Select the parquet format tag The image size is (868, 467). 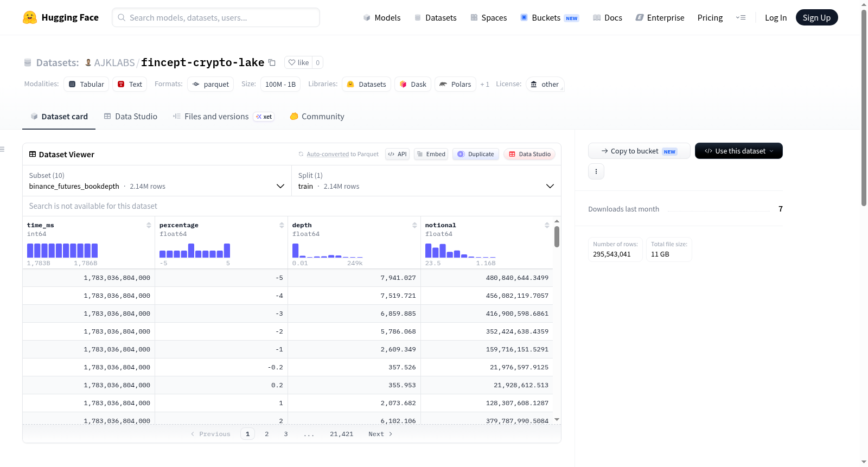210,84
